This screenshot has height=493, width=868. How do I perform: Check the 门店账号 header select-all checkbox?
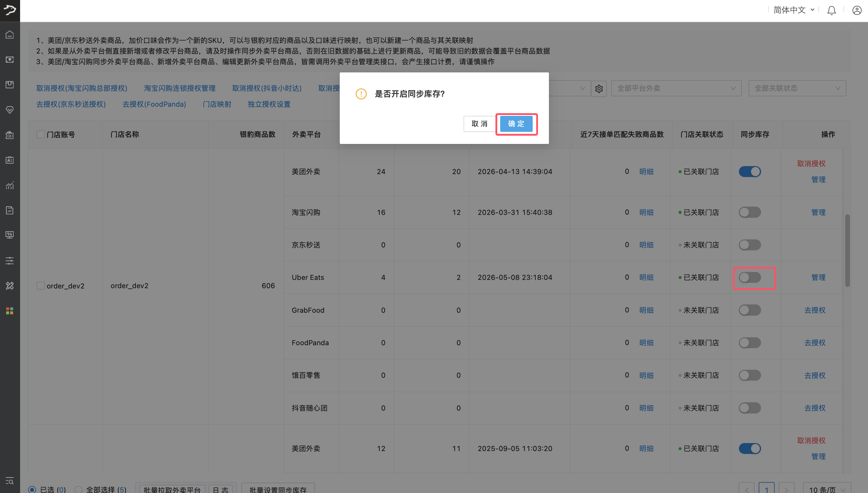(40, 134)
